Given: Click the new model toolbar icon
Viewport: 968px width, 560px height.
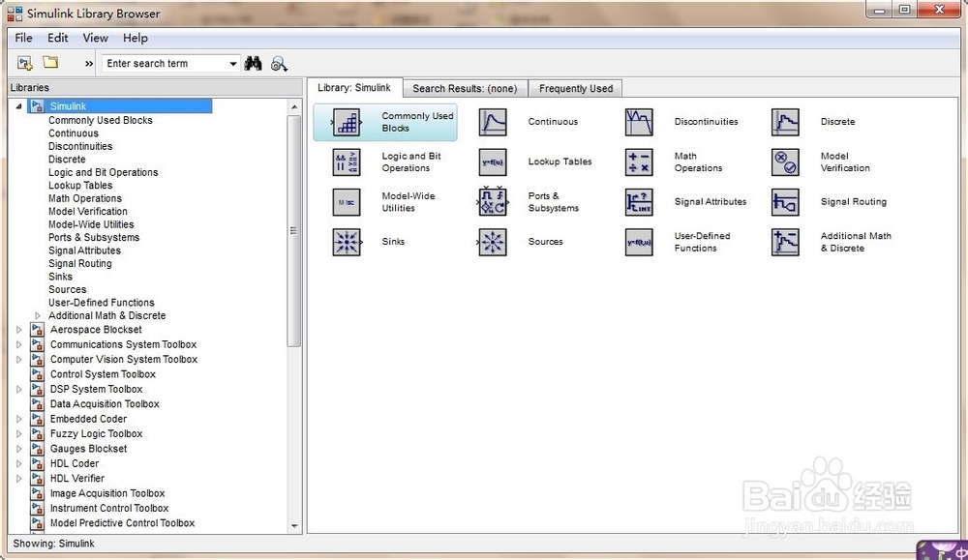Looking at the screenshot, I should pos(25,63).
